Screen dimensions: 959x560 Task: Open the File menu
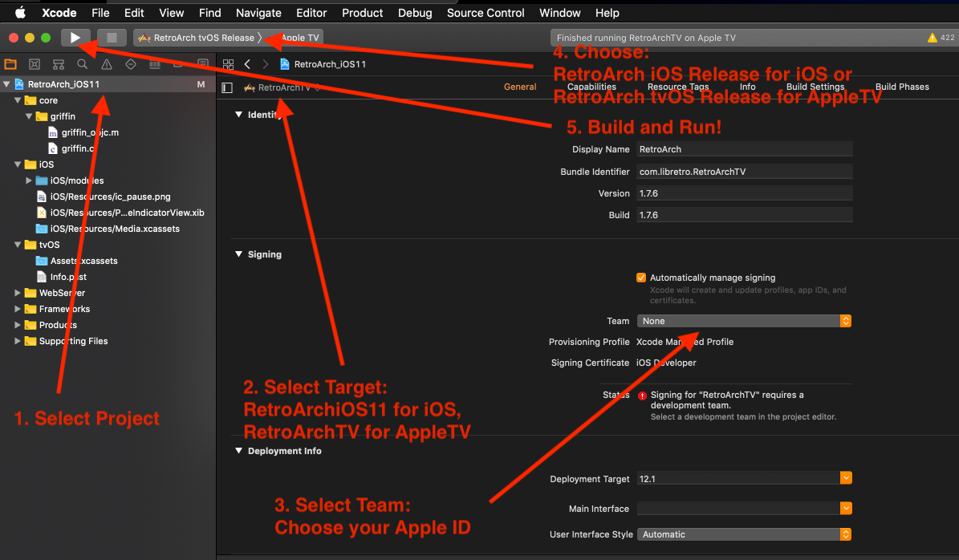[100, 13]
